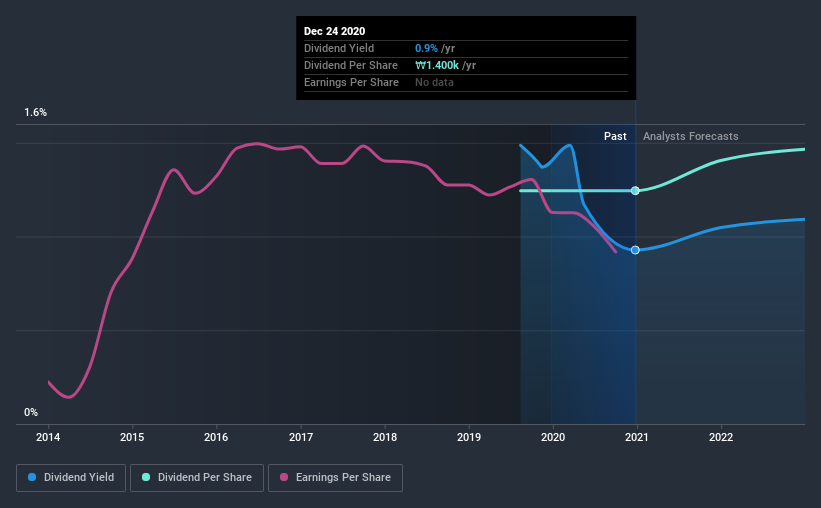Screen dimensions: 821x508
Task: Click the blue Dividend Yield legend dot
Action: point(32,477)
